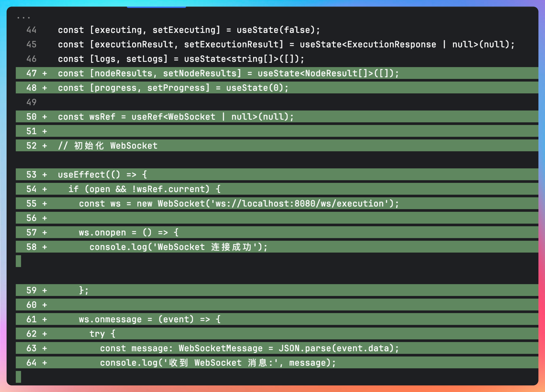The height and width of the screenshot is (392, 545).
Task: Click the plus marker on line 59
Action: tap(44, 290)
